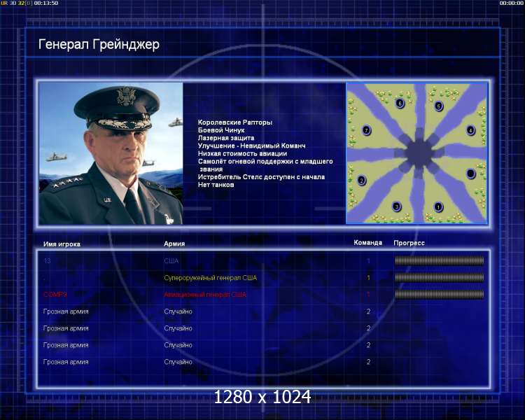Viewport: 525px width, 420px height.
Task: Click 'Команда' column header
Action: pos(368,242)
